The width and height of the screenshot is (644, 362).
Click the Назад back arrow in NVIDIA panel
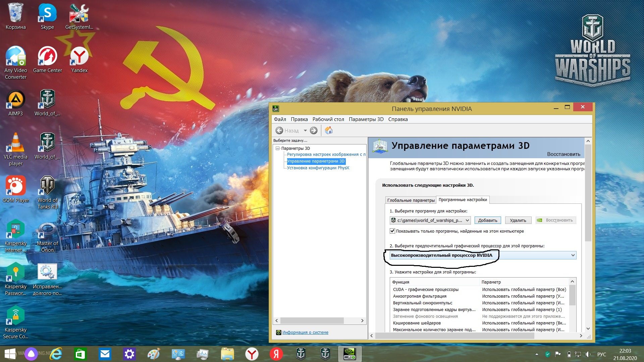click(279, 130)
